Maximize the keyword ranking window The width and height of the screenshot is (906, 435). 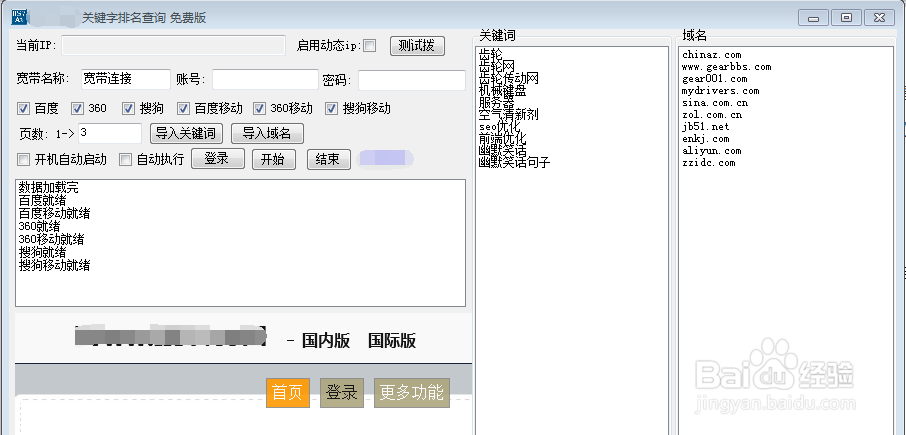[x=846, y=18]
